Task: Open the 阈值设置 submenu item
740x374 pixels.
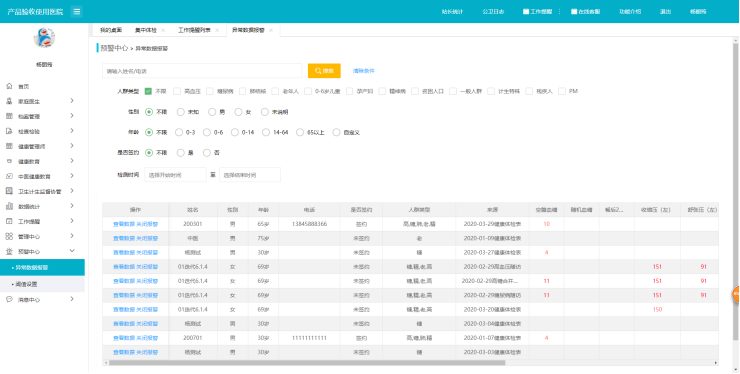Action: (42, 284)
